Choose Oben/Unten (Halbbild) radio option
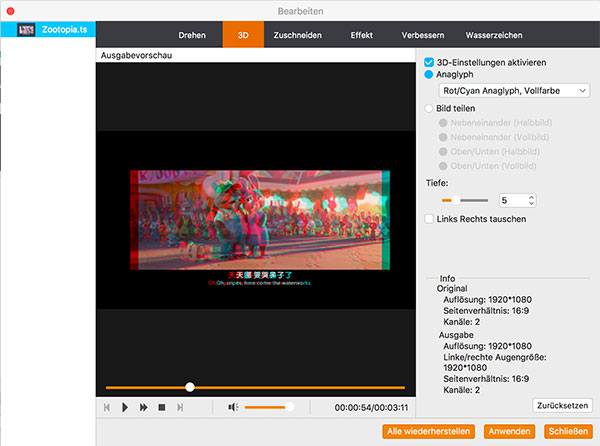 pyautogui.click(x=443, y=151)
